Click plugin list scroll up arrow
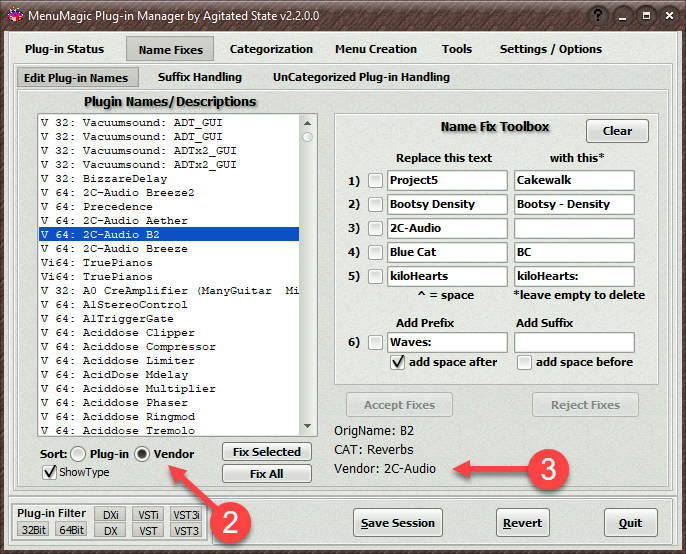Image resolution: width=686 pixels, height=554 pixels. tap(308, 123)
